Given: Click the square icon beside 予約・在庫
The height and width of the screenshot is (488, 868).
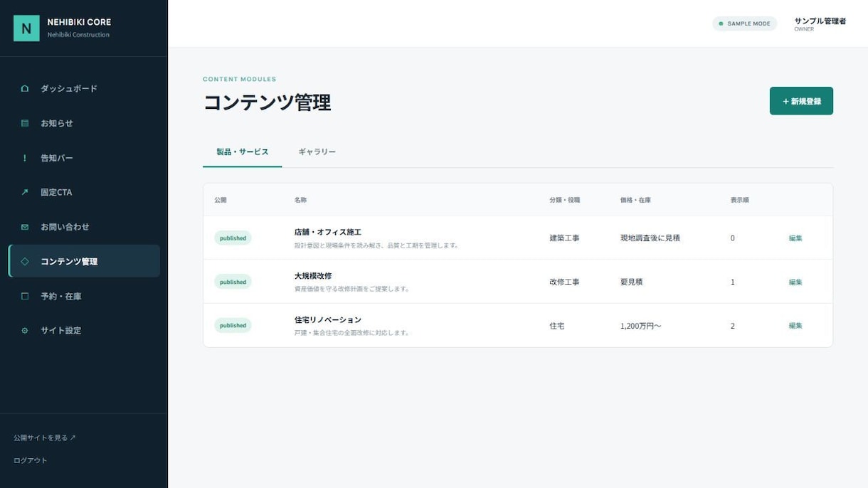Looking at the screenshot, I should point(25,296).
